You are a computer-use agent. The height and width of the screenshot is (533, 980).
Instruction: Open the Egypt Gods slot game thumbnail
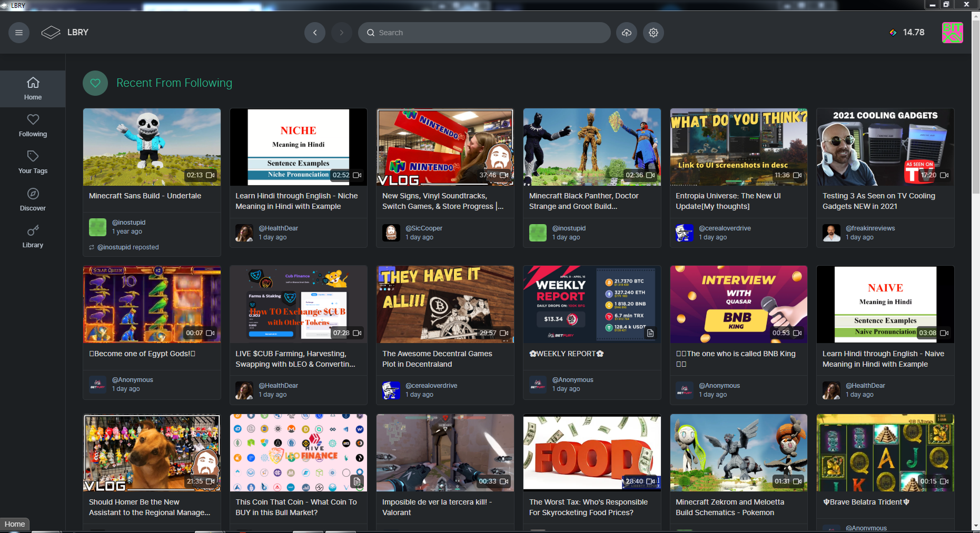(x=152, y=304)
